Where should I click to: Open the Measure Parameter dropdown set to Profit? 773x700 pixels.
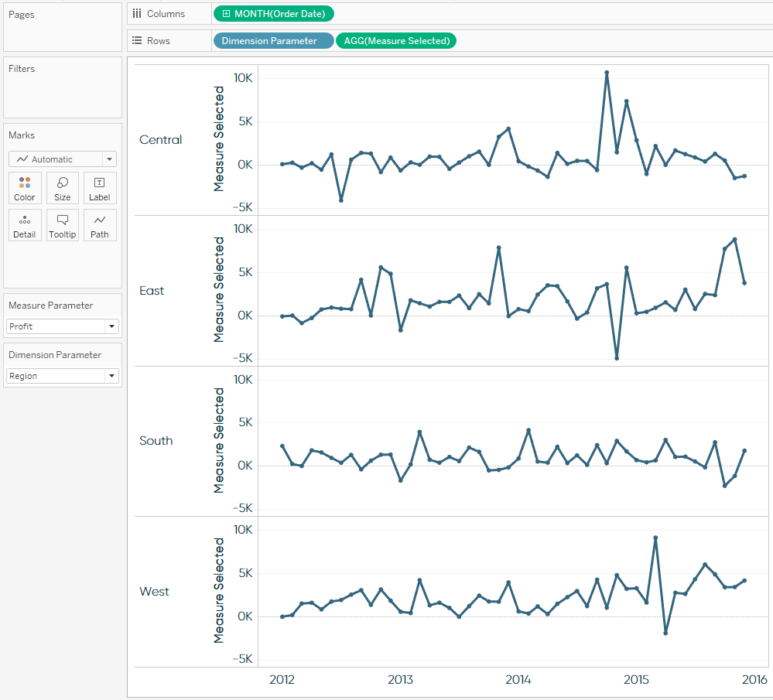tap(111, 326)
